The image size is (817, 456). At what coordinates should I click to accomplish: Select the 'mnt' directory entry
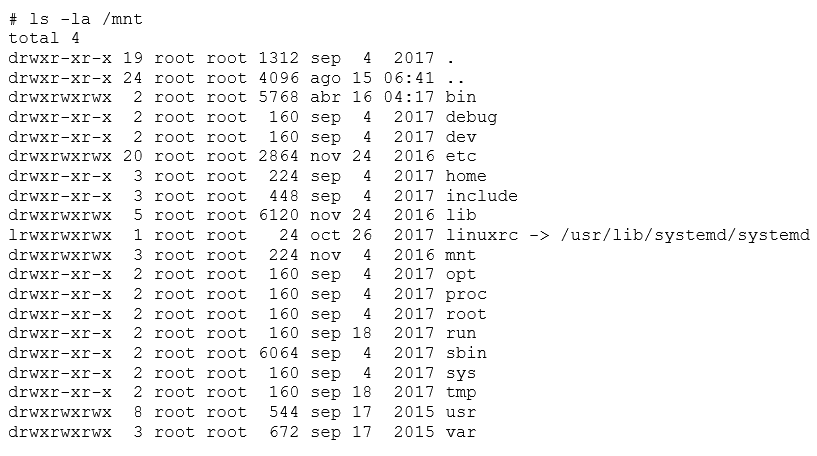[x=461, y=255]
